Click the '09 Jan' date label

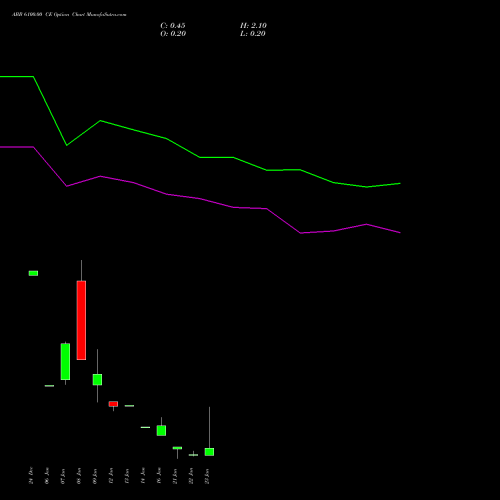[95, 476]
